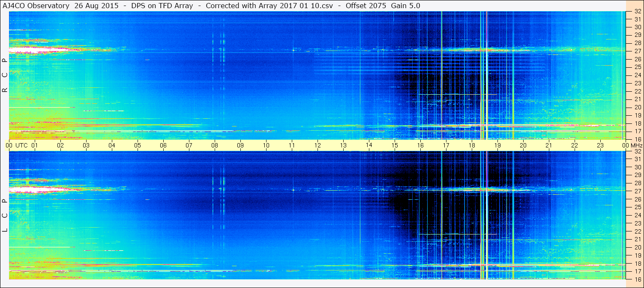Select the 06 UTC time label
This screenshot has width=644, height=288.
pos(163,145)
